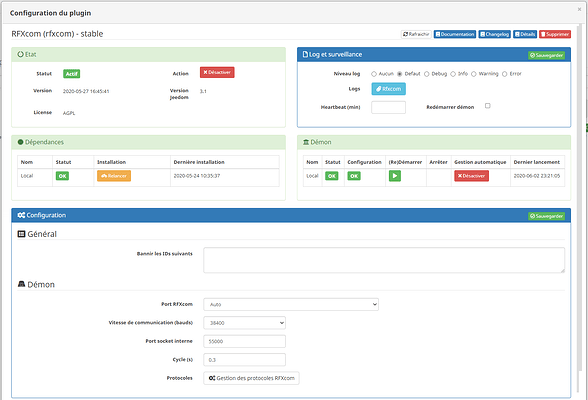Select Aucun log level

click(x=374, y=74)
